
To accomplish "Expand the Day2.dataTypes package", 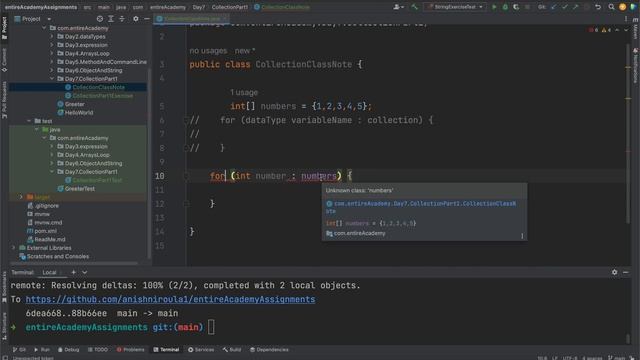I will coord(52,36).
